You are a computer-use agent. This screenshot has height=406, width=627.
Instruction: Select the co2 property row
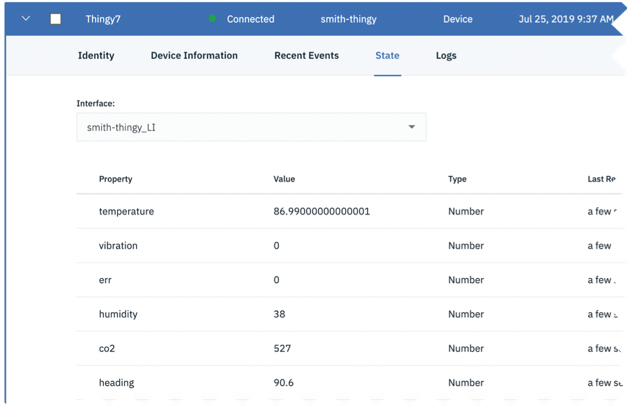(349, 348)
